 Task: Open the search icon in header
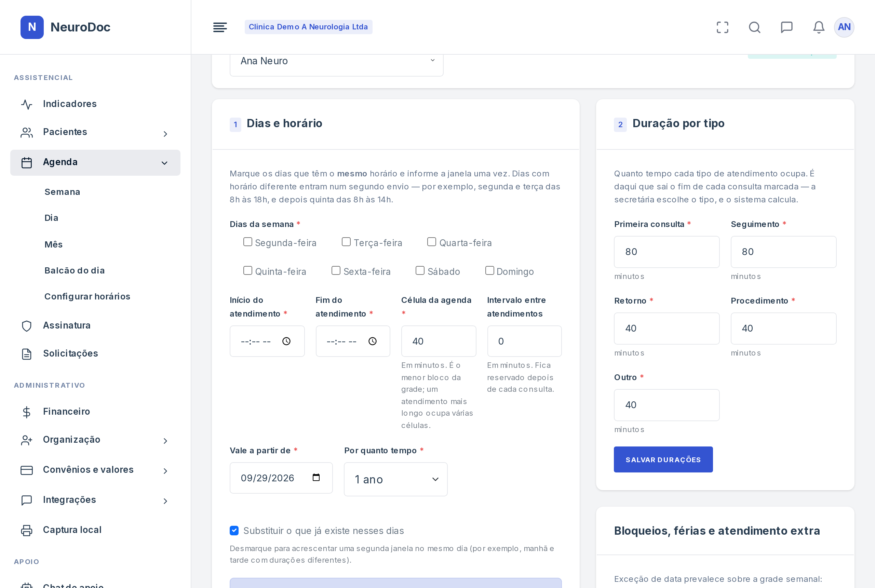point(755,27)
